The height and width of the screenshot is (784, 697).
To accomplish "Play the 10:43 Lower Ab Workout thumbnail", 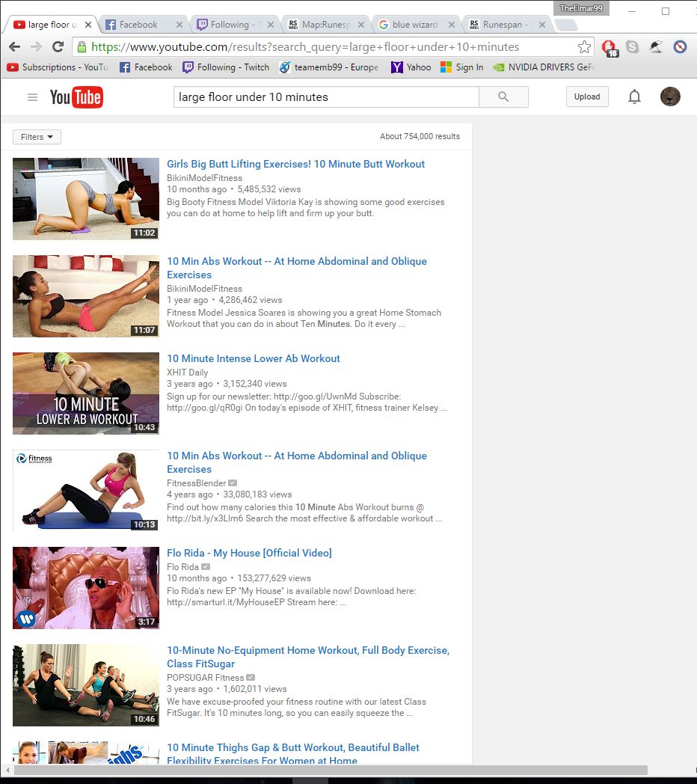I will [86, 393].
